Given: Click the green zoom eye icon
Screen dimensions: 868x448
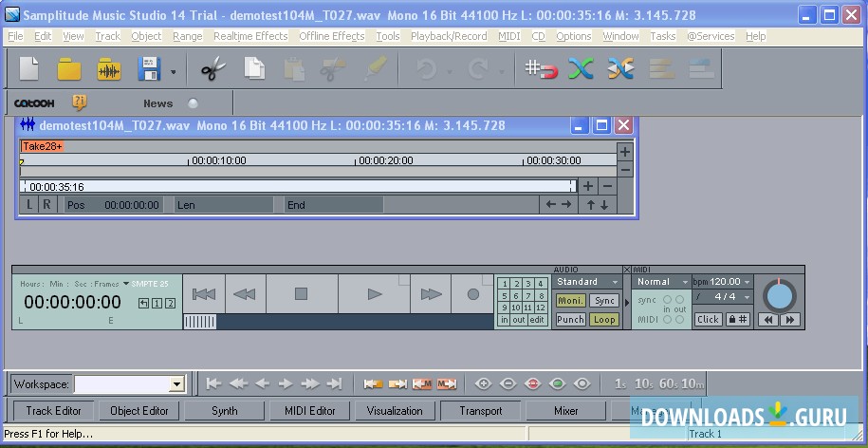Looking at the screenshot, I should click(x=558, y=383).
